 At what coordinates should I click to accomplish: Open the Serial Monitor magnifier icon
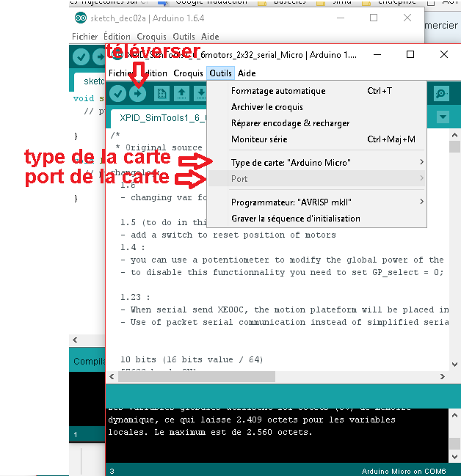[441, 93]
